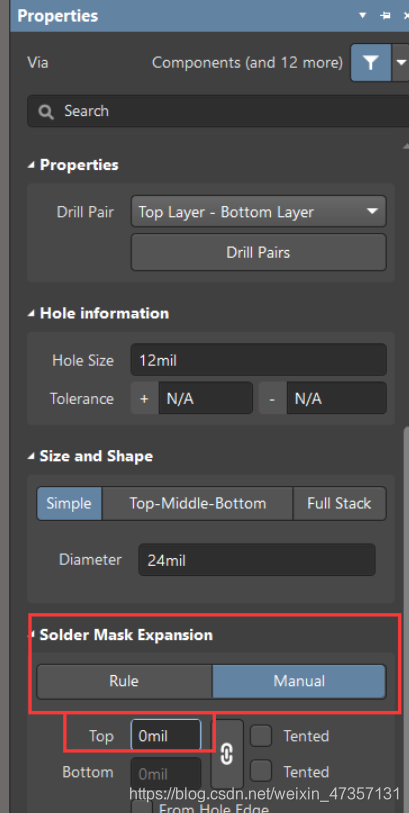Toggle the top-bottom link chain icon
The image size is (409, 813).
pyautogui.click(x=227, y=754)
